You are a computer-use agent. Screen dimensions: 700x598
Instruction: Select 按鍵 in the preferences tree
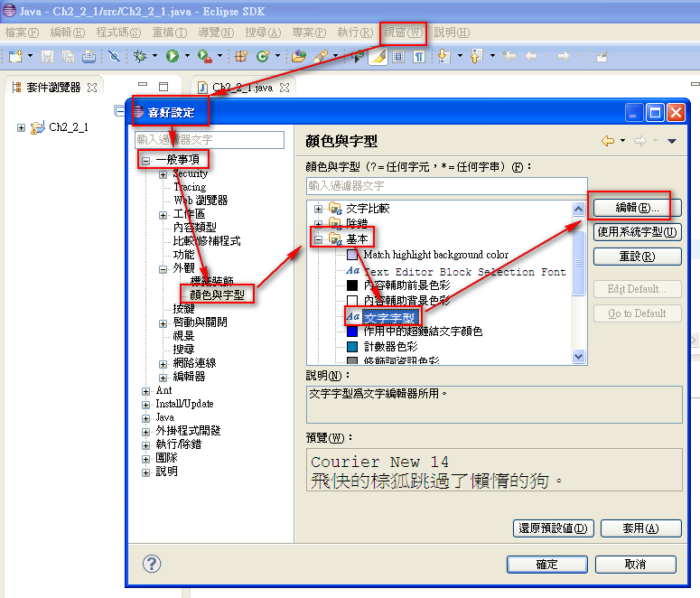click(x=184, y=309)
